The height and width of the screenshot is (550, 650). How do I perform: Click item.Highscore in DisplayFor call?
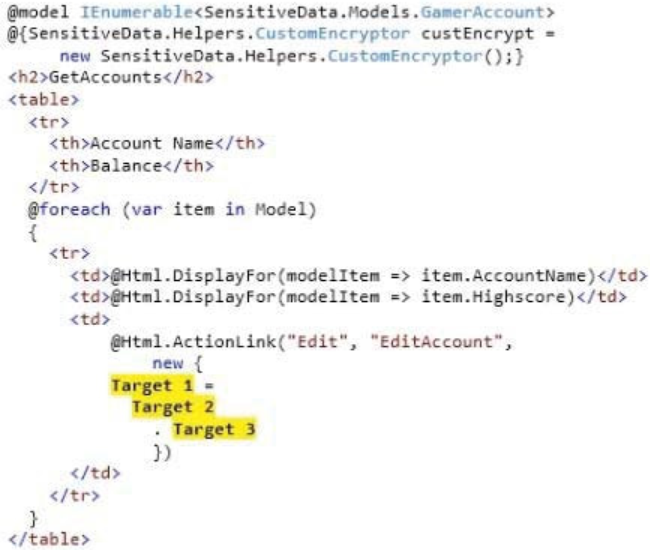[493, 297]
